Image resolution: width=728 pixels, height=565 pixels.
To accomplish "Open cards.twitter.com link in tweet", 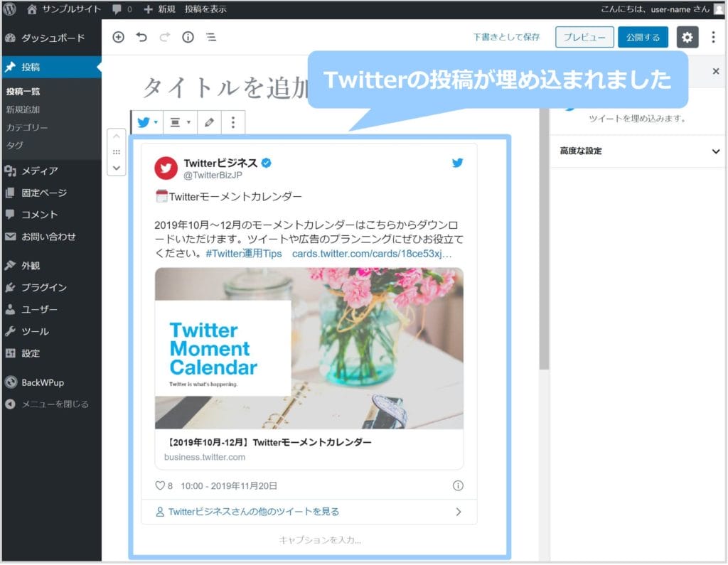I will coord(372,254).
